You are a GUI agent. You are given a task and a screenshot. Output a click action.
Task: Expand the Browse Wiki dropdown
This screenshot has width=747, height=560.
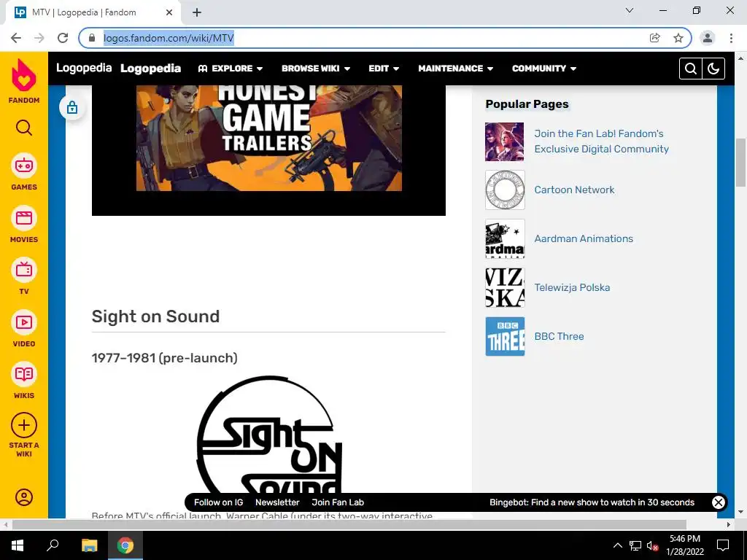(x=316, y=69)
